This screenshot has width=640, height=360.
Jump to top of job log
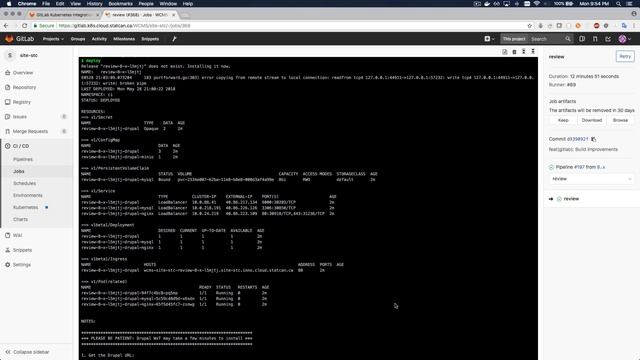point(524,51)
